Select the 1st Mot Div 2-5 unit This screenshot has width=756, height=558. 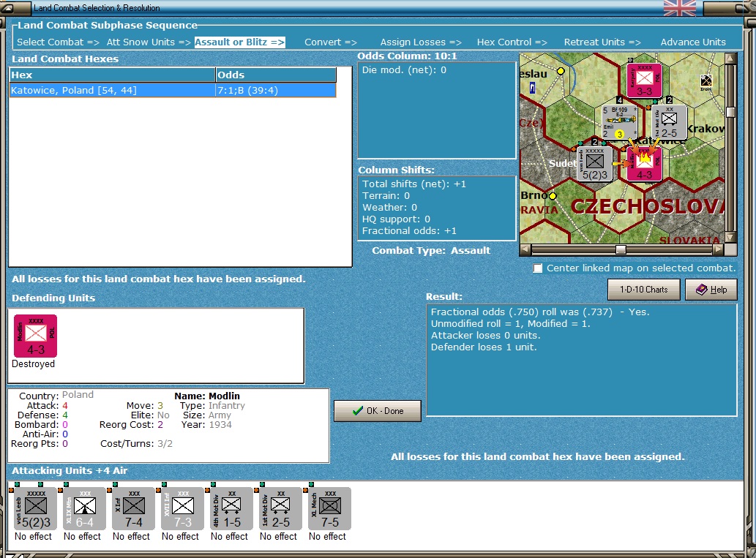(280, 509)
